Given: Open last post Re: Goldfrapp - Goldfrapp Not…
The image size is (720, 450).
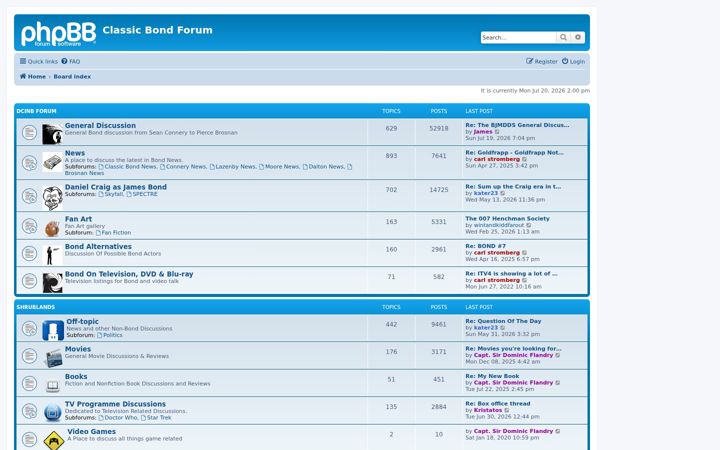Looking at the screenshot, I should (x=514, y=152).
